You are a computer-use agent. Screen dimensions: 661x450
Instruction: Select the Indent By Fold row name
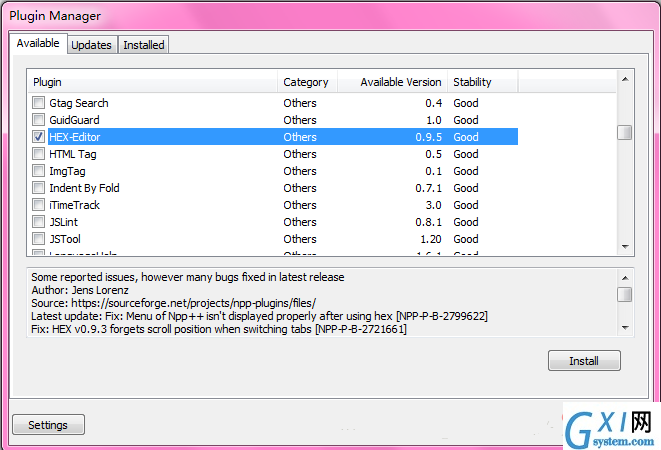click(84, 188)
